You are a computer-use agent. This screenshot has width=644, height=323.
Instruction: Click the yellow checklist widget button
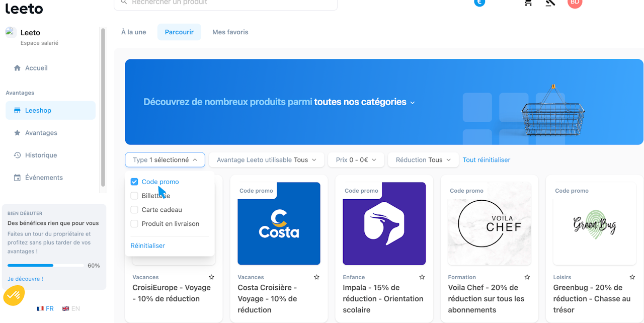click(x=14, y=295)
